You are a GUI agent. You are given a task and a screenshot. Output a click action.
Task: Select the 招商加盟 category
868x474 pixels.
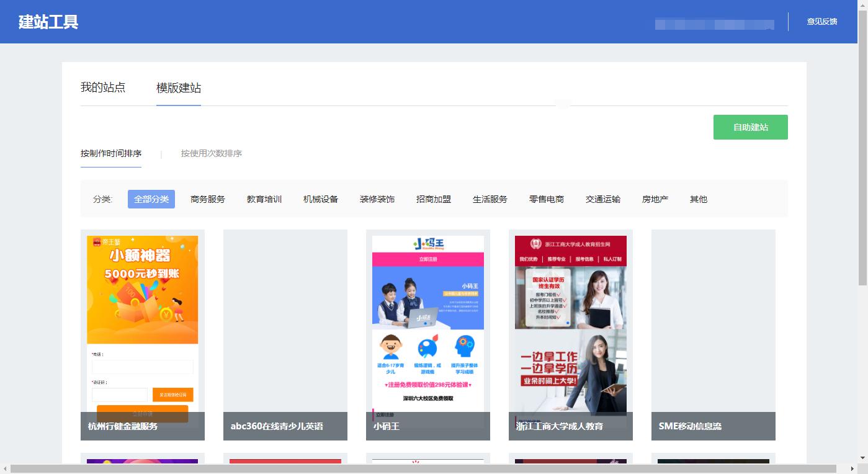click(x=433, y=199)
